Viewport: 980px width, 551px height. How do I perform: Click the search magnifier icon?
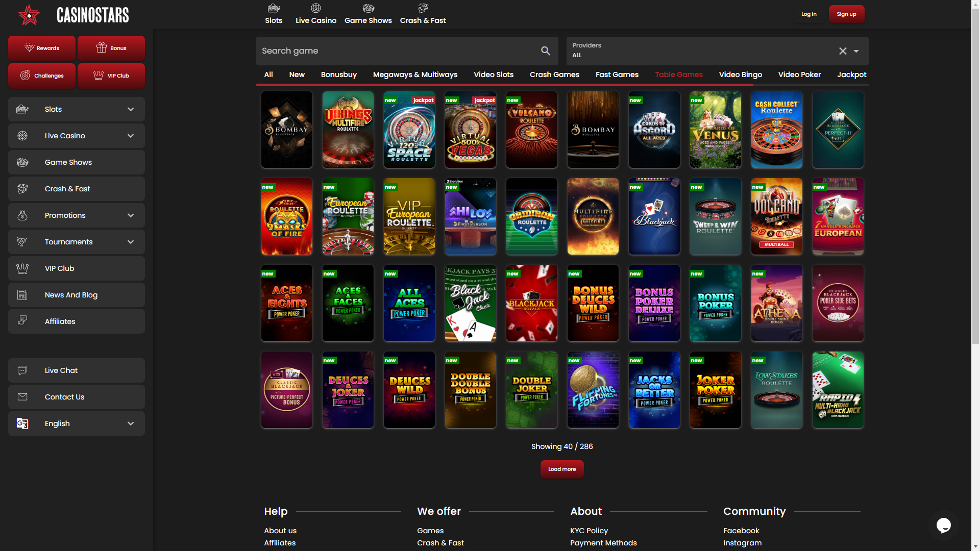(x=546, y=51)
